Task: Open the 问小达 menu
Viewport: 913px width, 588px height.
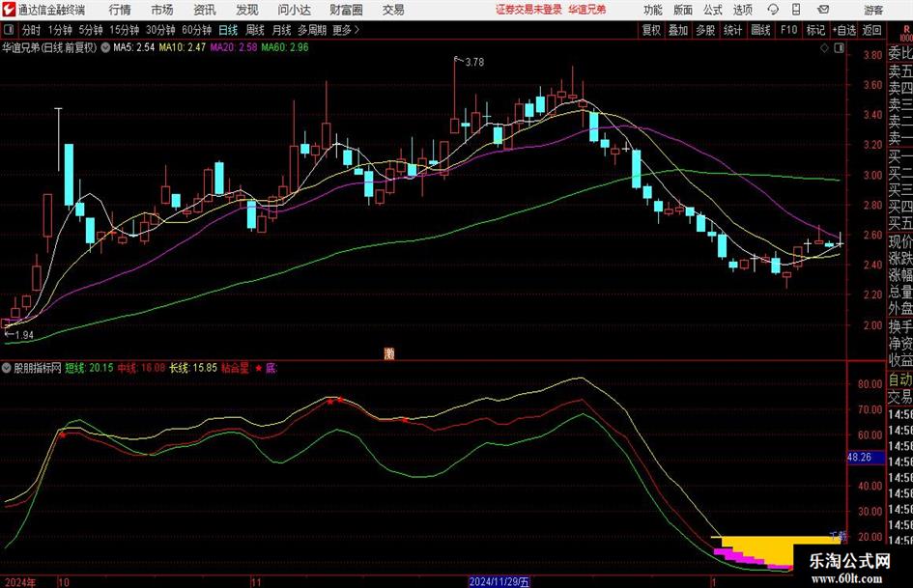Action: (x=294, y=10)
